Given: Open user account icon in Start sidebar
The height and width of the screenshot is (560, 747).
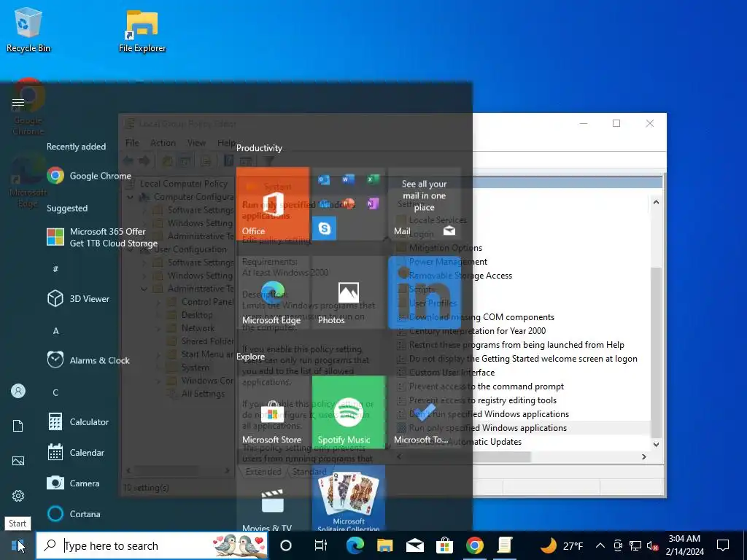Looking at the screenshot, I should click(x=18, y=391).
